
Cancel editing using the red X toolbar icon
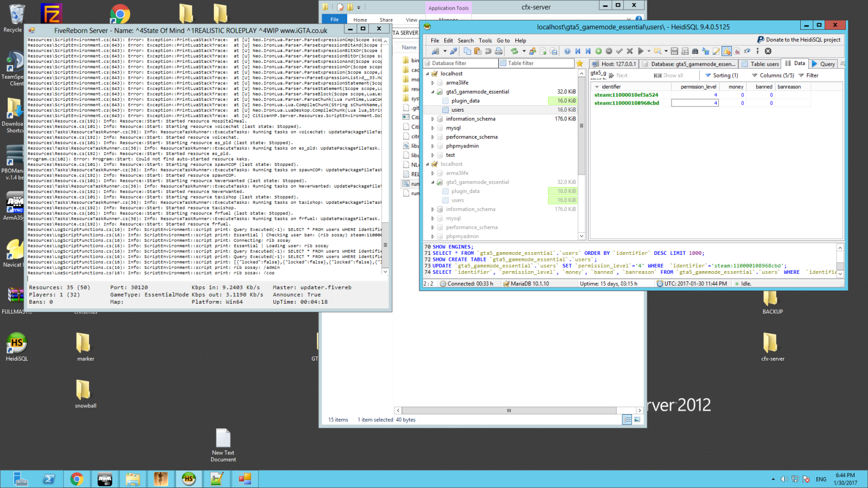(x=629, y=51)
